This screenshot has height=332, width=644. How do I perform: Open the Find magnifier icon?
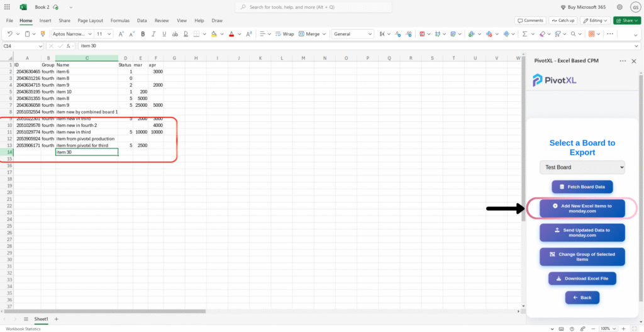pos(574,34)
